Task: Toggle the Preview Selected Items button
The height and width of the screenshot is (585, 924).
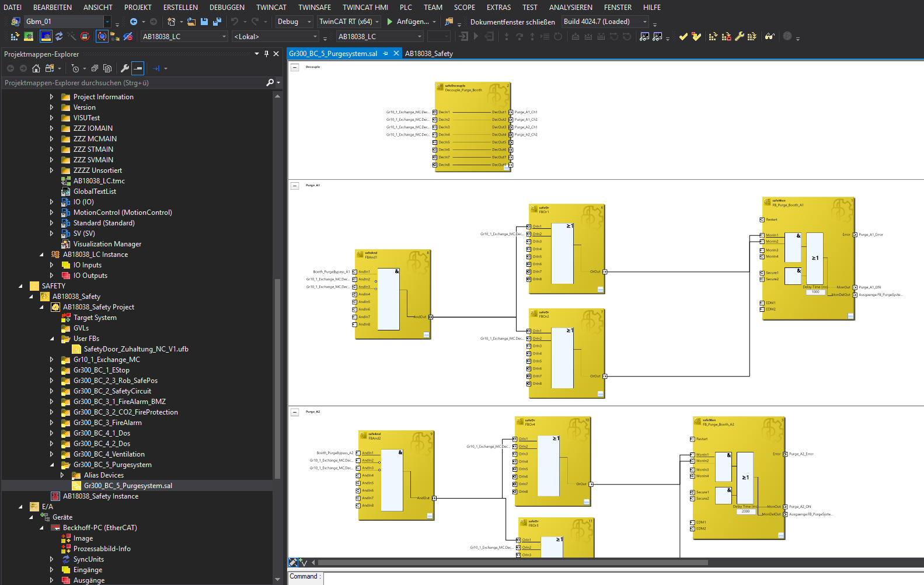Action: coord(138,68)
